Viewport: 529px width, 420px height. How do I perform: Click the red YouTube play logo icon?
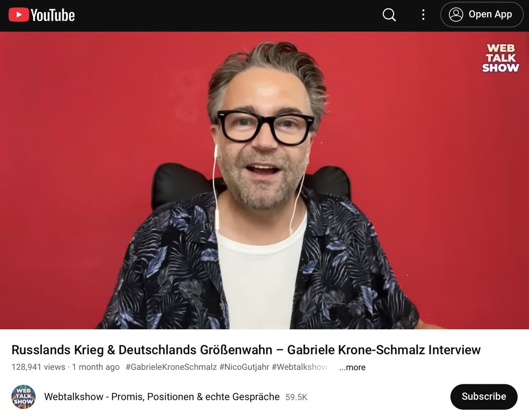tap(19, 15)
